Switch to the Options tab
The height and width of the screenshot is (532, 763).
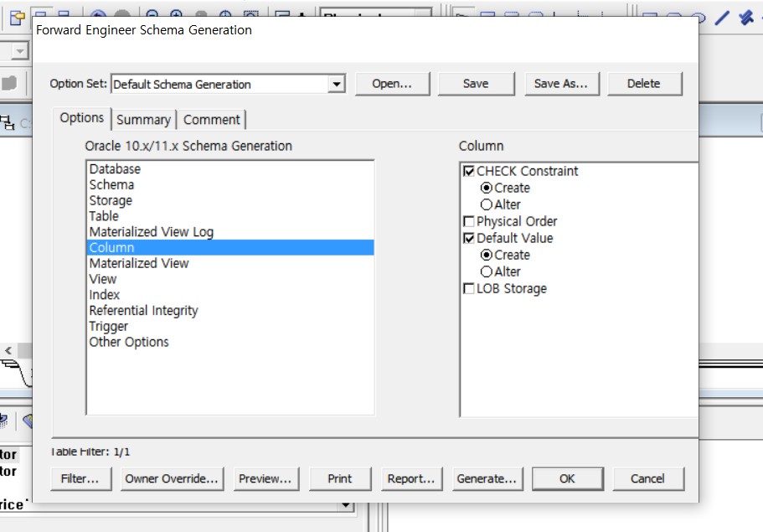point(82,118)
